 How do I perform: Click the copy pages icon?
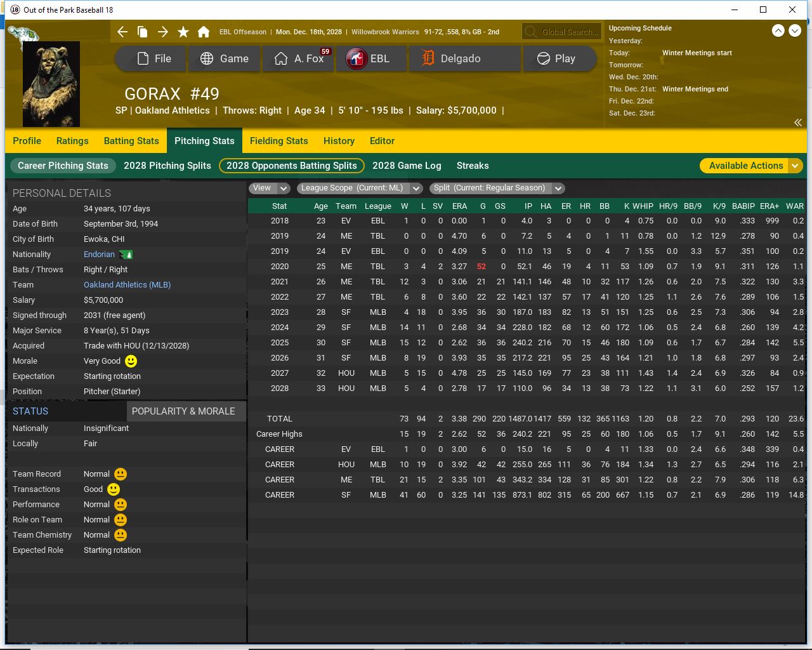tap(143, 32)
